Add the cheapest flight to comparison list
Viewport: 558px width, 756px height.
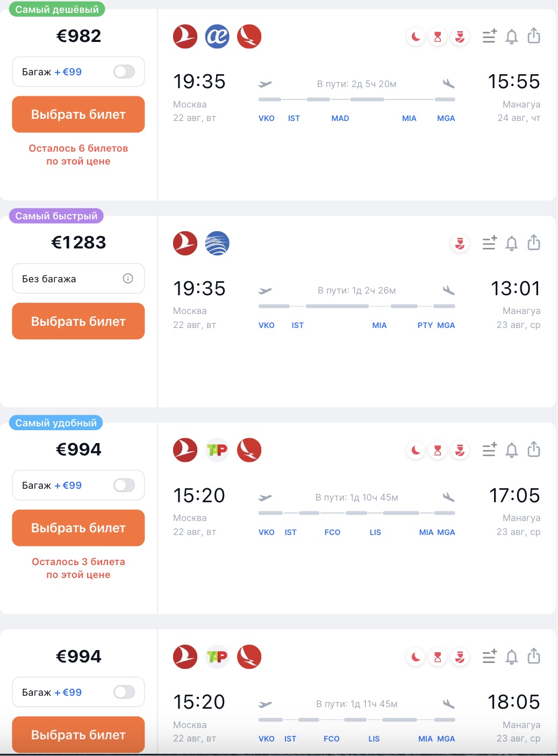[x=489, y=37]
